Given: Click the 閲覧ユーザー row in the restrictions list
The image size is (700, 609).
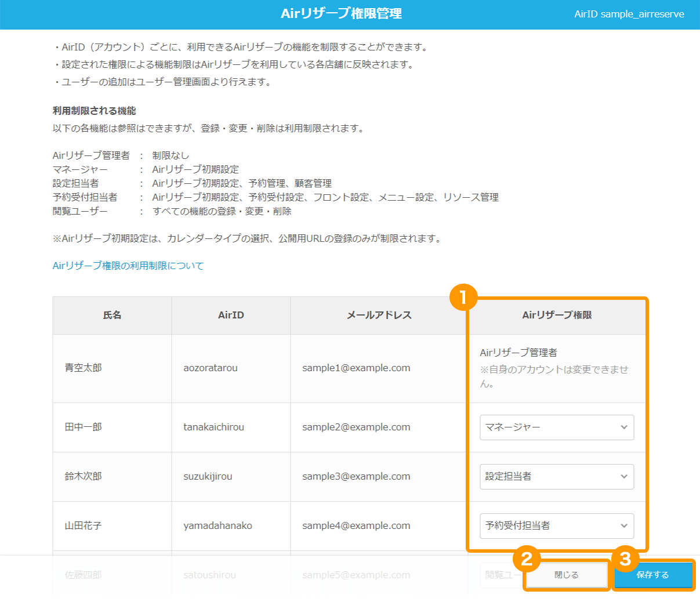Looking at the screenshot, I should 172,211.
